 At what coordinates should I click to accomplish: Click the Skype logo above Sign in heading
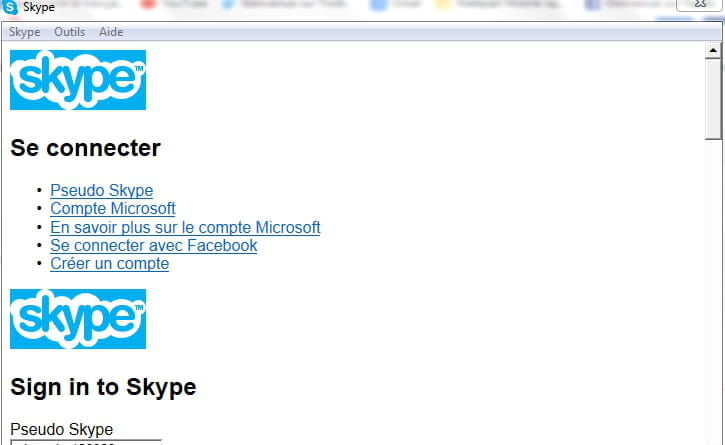78,319
